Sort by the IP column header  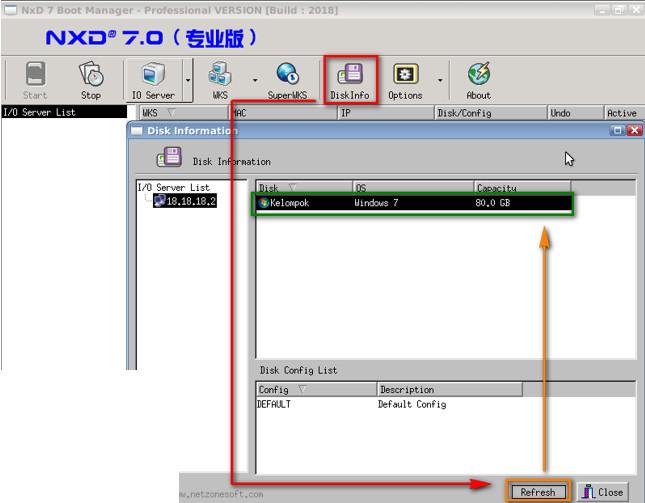pos(386,113)
